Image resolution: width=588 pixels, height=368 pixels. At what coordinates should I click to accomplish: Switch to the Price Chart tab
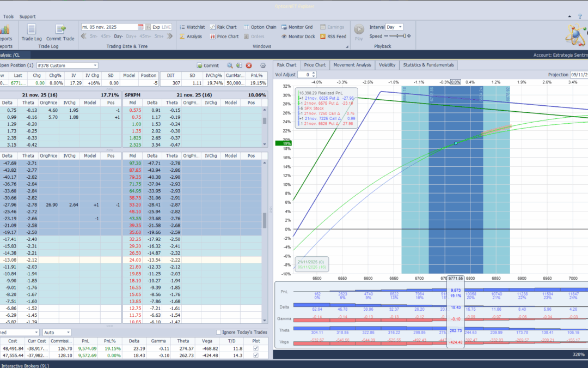(315, 65)
